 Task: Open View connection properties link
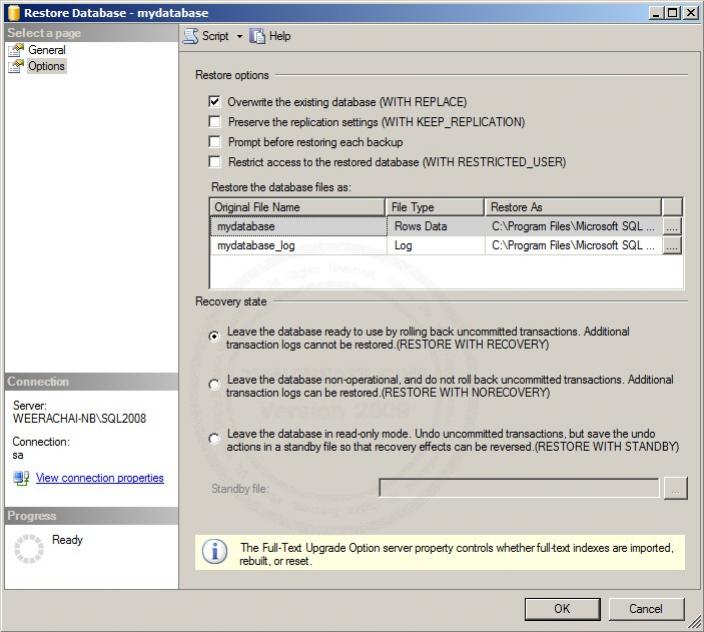click(x=100, y=478)
